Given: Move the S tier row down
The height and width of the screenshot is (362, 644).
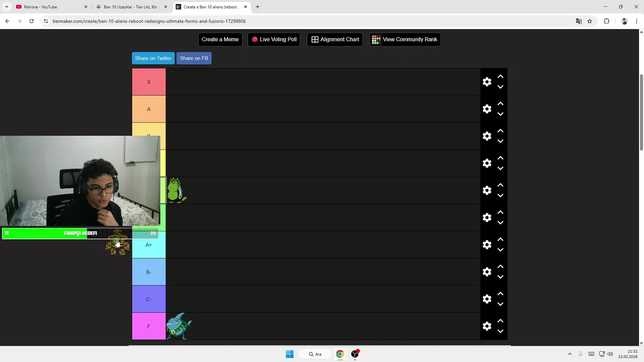Looking at the screenshot, I should tap(500, 87).
